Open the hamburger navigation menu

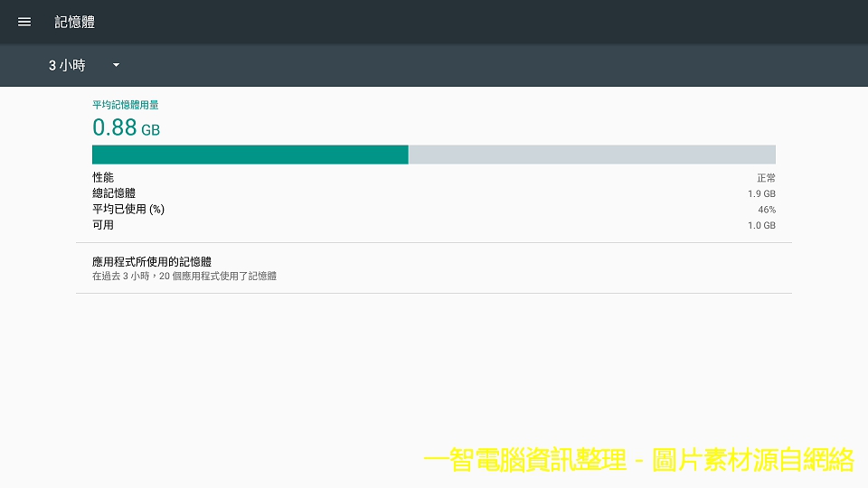coord(24,22)
